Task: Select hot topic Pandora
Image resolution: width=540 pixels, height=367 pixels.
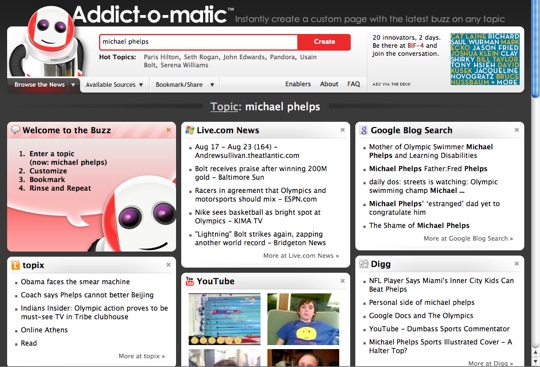Action: click(x=282, y=57)
